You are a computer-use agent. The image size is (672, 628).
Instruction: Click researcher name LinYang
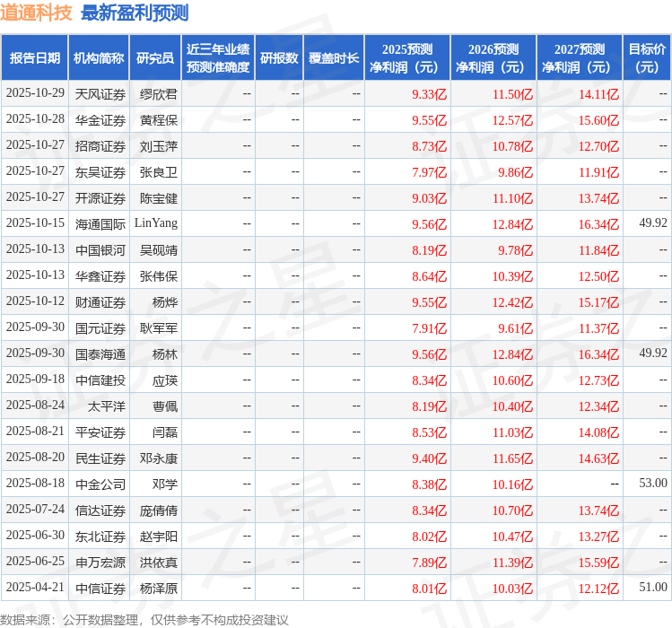(x=156, y=223)
